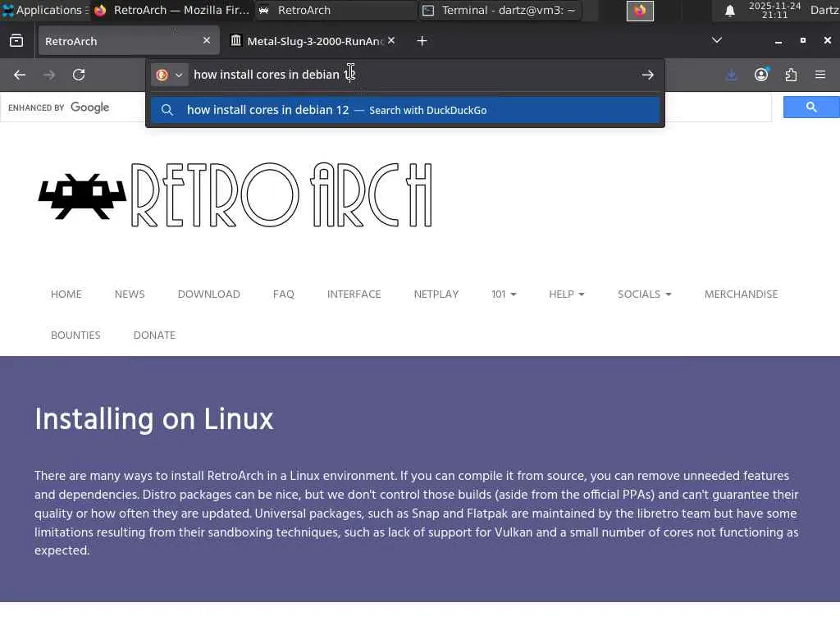The width and height of the screenshot is (840, 630).
Task: Switch to the RetroArch app taskbar window
Action: (x=335, y=10)
